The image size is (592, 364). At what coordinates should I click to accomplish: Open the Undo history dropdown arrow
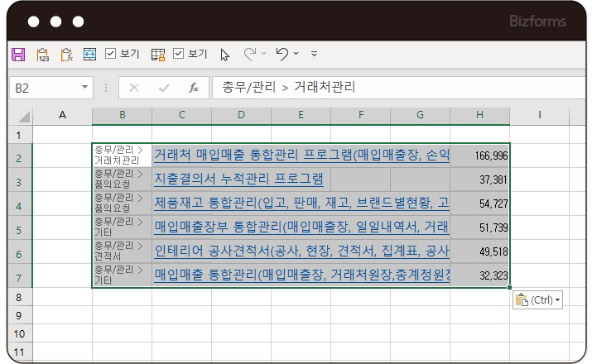tap(296, 54)
